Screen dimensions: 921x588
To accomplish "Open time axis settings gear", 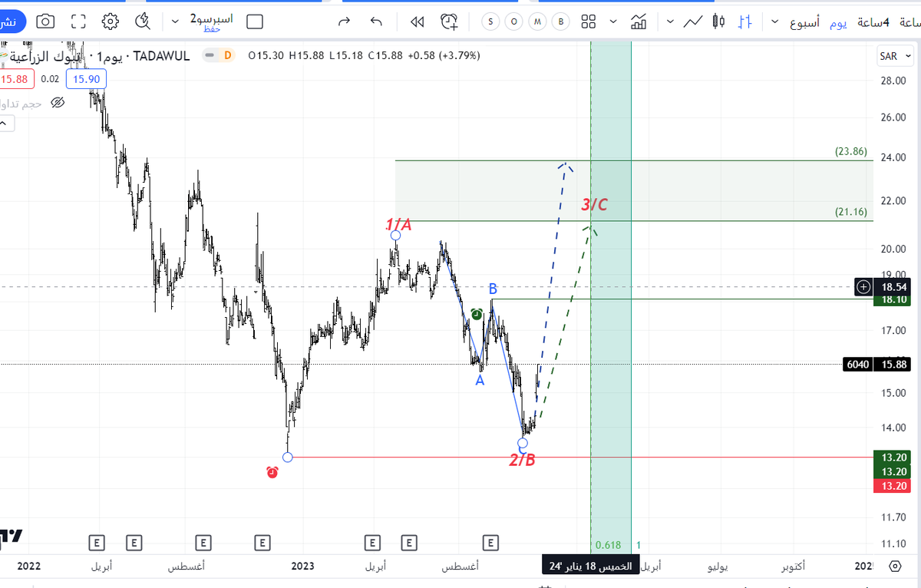I will pyautogui.click(x=896, y=567).
